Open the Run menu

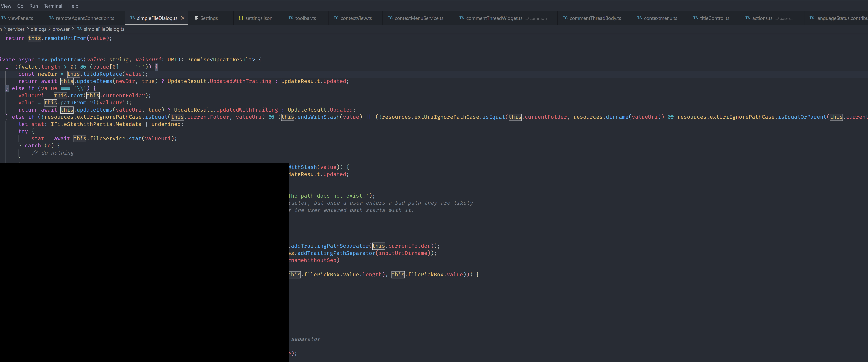[x=34, y=6]
